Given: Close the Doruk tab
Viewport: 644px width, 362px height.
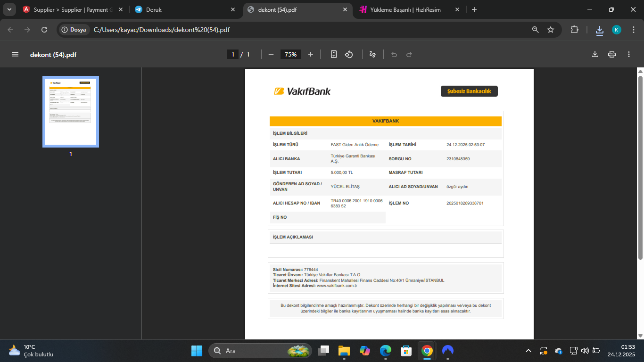Looking at the screenshot, I should (x=232, y=9).
